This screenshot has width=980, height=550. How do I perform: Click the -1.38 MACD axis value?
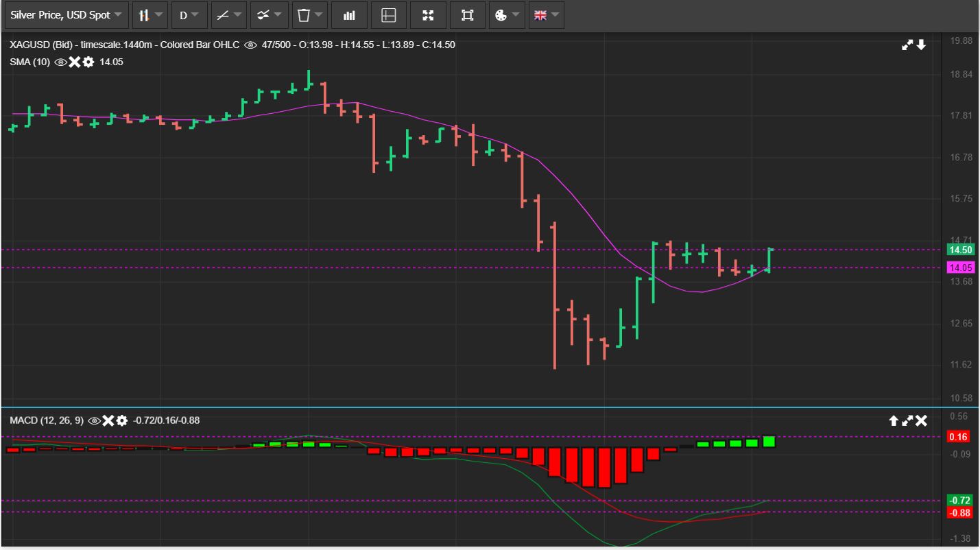pyautogui.click(x=960, y=538)
